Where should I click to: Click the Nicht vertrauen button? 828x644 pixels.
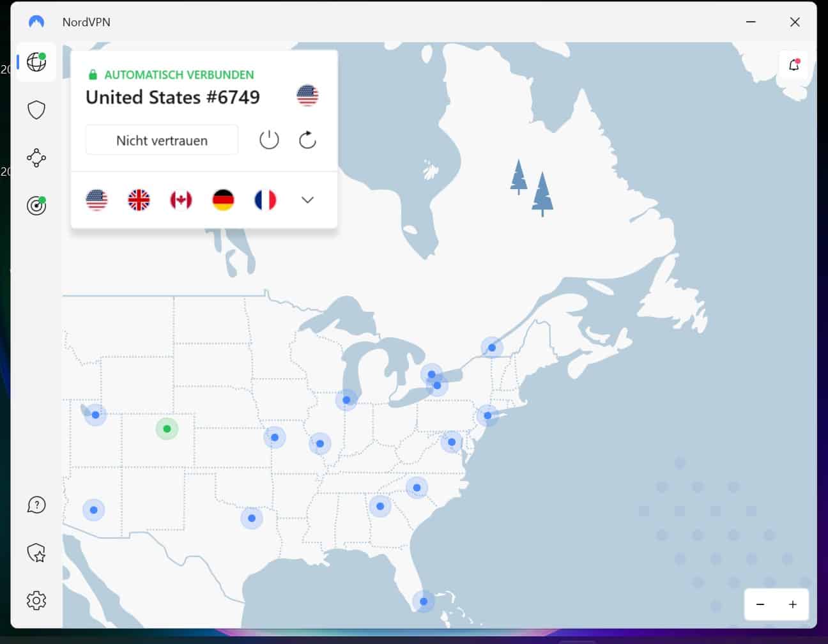[162, 140]
